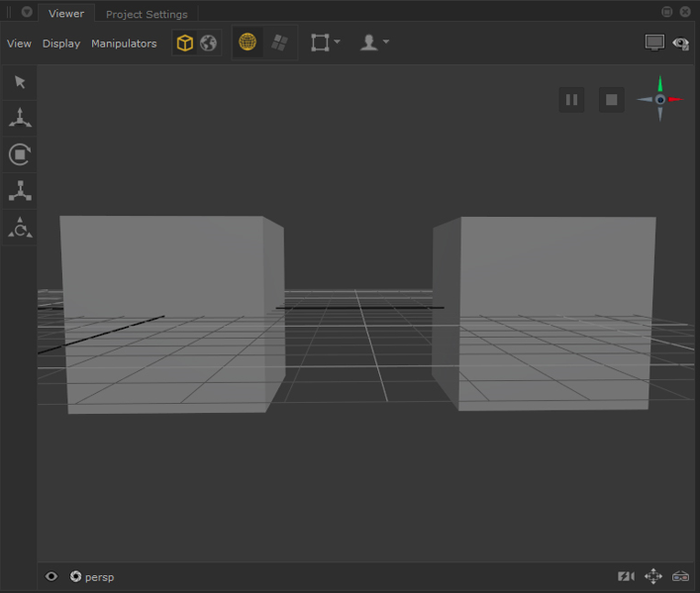This screenshot has width=700, height=593.
Task: Select the arrow selection tool
Action: click(20, 82)
